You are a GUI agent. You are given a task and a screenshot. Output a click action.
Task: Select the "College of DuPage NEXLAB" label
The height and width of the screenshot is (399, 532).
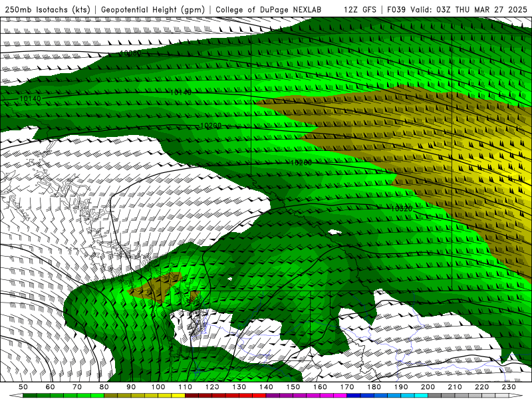(268, 9)
